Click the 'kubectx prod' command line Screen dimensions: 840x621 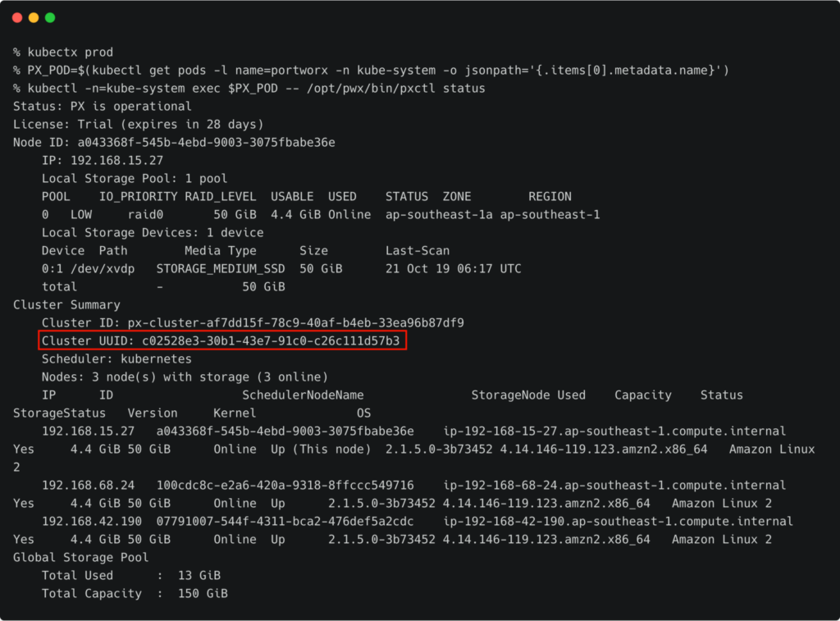63,53
